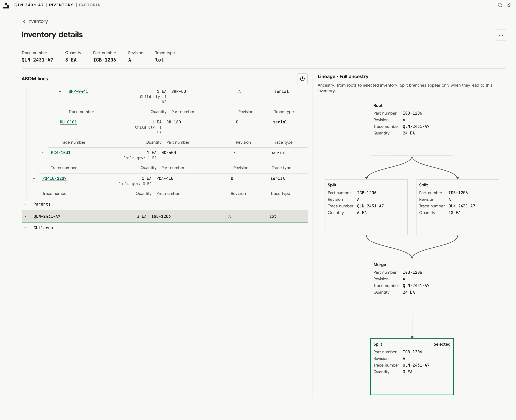The height and width of the screenshot is (420, 516).
Task: Open the MC4-1031 trace link
Action: coord(61,153)
